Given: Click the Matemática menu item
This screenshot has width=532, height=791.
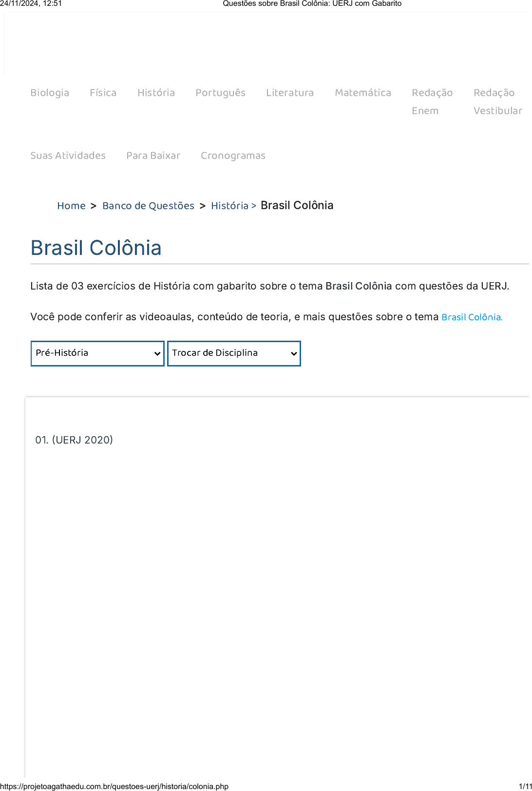Looking at the screenshot, I should pyautogui.click(x=363, y=93).
